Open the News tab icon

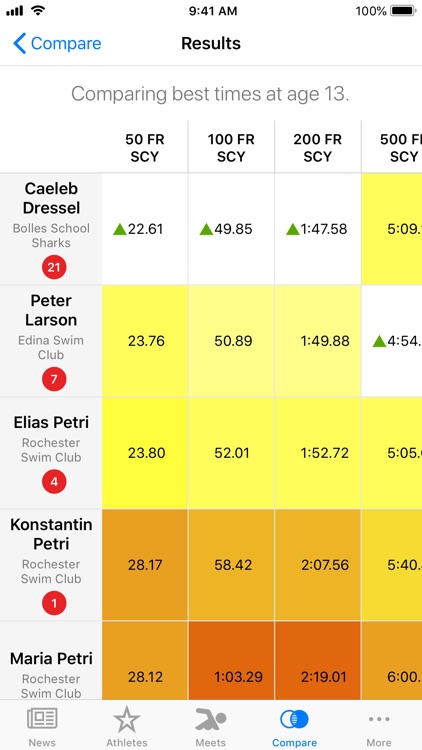coord(42,718)
